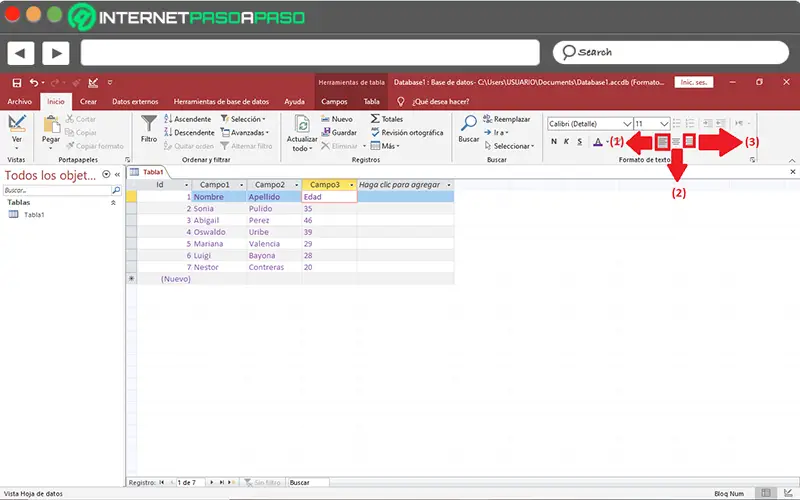800x500 pixels.
Task: Select the cell containing Contreras
Action: (274, 267)
